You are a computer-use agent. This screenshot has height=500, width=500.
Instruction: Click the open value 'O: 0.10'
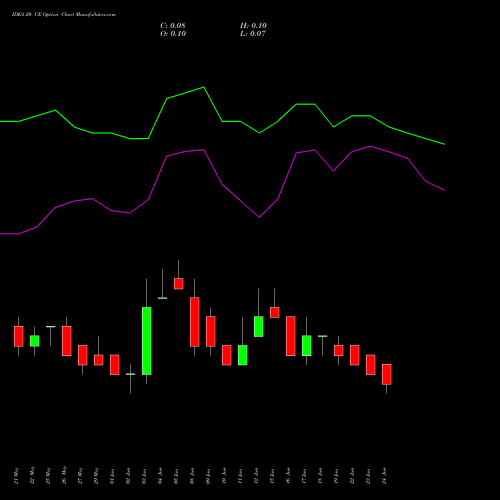click(173, 34)
